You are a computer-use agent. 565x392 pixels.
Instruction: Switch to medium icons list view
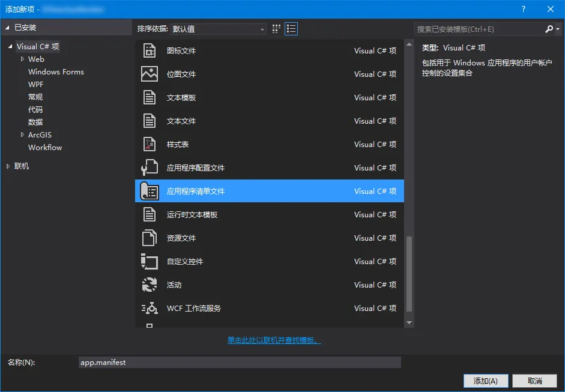click(x=291, y=29)
